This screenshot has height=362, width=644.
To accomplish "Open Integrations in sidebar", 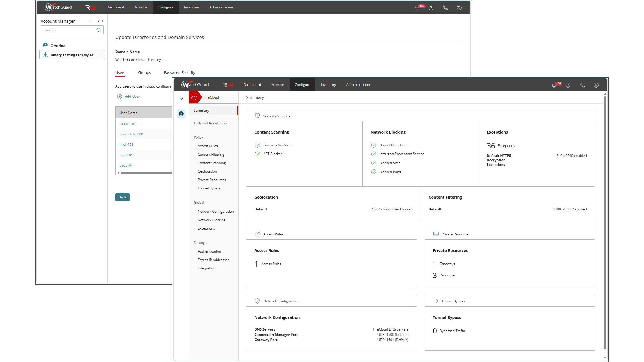I will pyautogui.click(x=207, y=268).
